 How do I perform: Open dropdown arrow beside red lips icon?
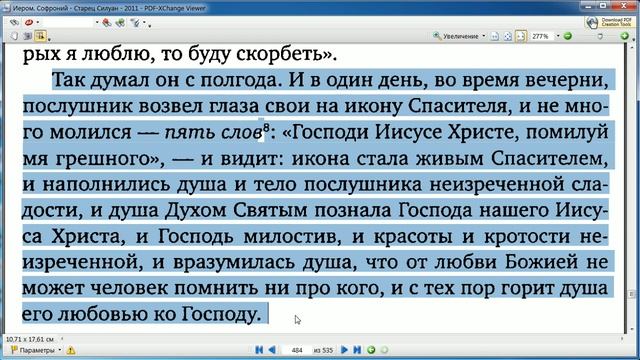38,22
